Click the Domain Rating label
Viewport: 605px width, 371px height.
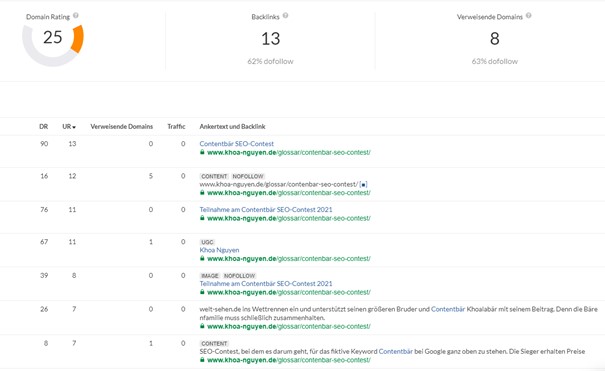point(48,17)
